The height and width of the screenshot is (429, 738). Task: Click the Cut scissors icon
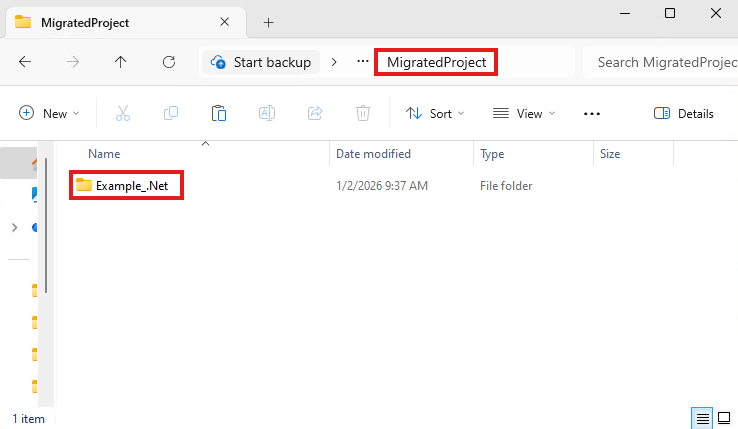[123, 114]
